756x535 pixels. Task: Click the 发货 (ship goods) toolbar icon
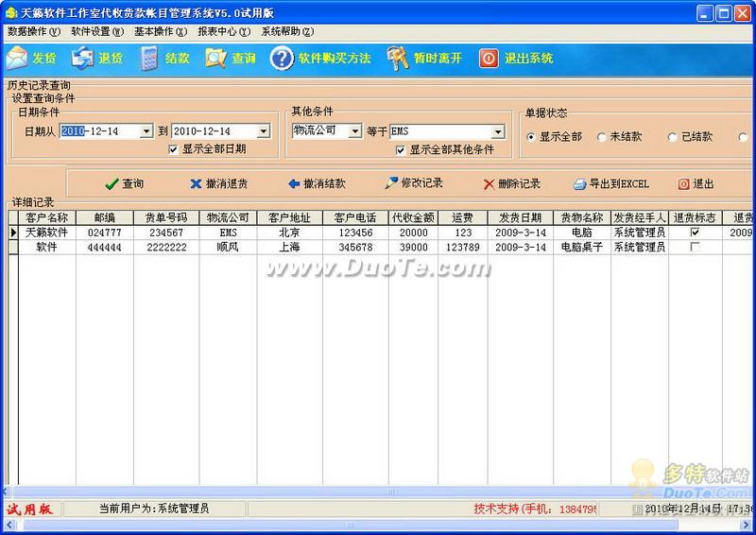(x=17, y=59)
